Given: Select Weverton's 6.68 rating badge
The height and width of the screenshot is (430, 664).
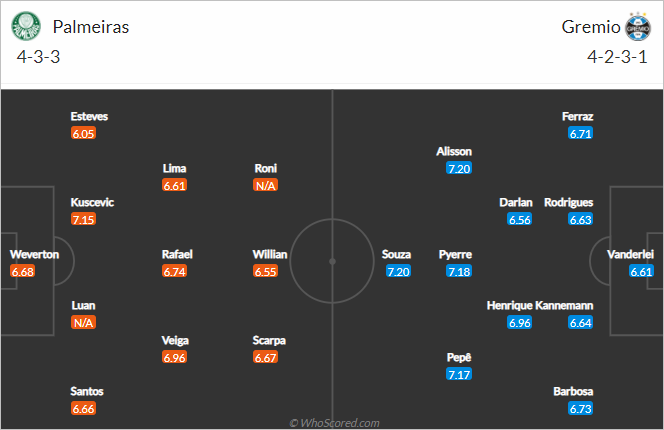Looking at the screenshot, I should pyautogui.click(x=23, y=272).
